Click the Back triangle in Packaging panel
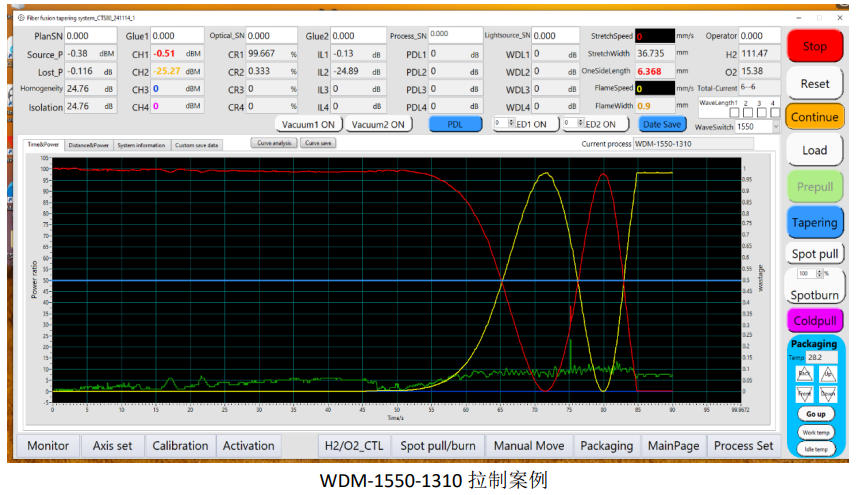 (803, 373)
